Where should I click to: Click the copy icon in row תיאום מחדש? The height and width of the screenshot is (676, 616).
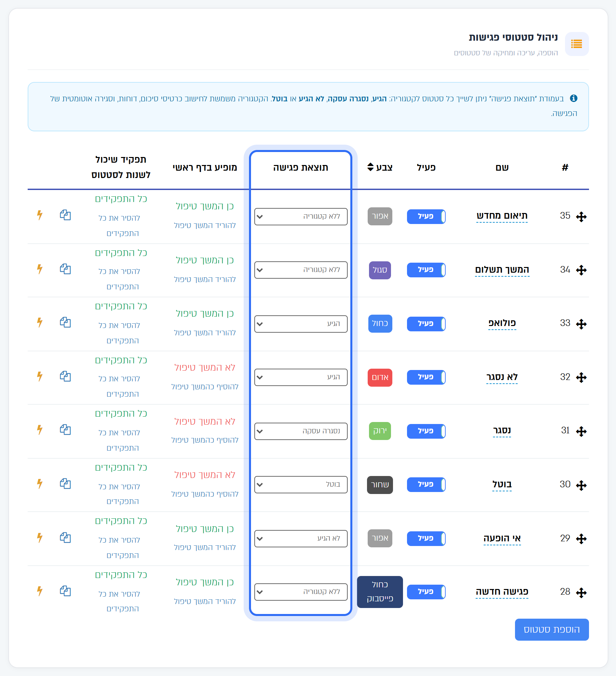point(65,215)
